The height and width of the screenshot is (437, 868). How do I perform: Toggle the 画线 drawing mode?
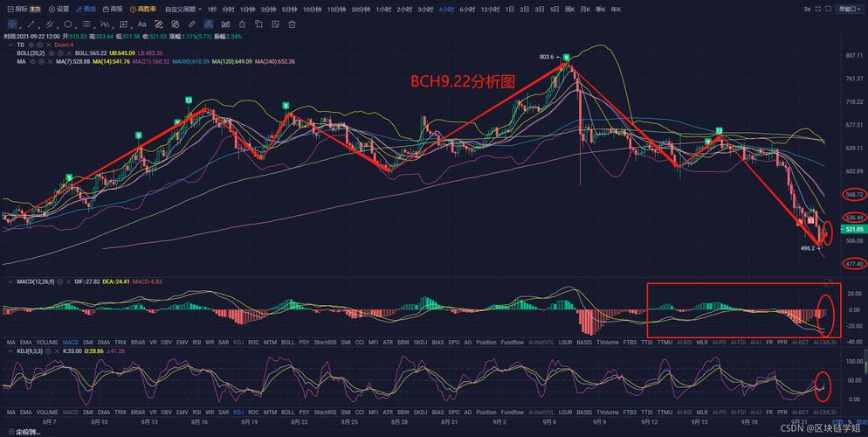pos(86,10)
